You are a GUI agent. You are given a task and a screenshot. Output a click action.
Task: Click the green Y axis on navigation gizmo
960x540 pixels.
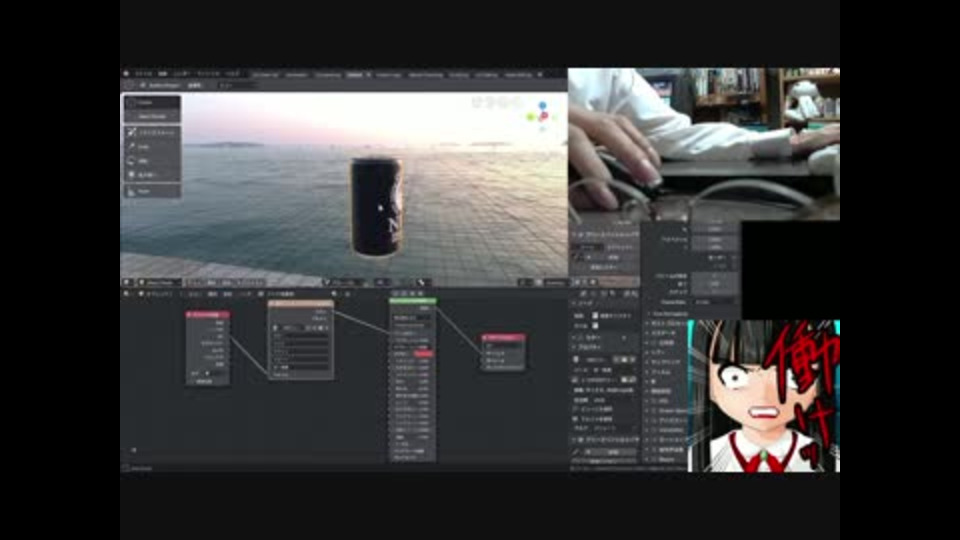531,116
